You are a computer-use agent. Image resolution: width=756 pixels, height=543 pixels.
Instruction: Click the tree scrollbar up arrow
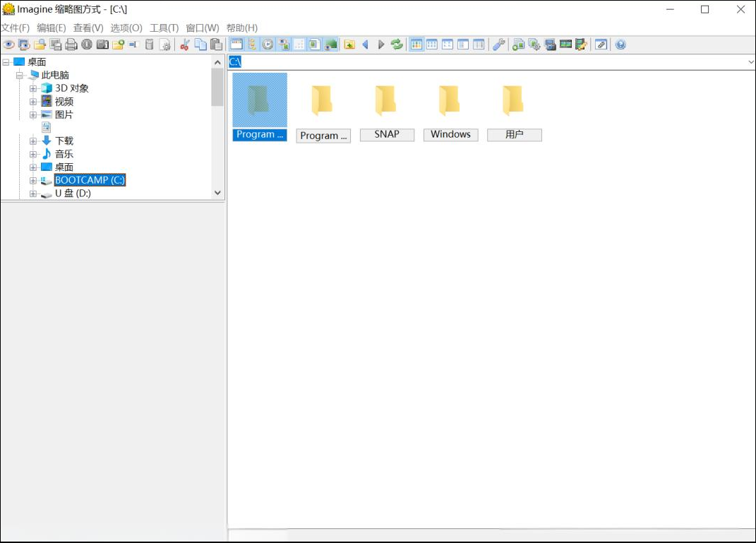[x=217, y=62]
